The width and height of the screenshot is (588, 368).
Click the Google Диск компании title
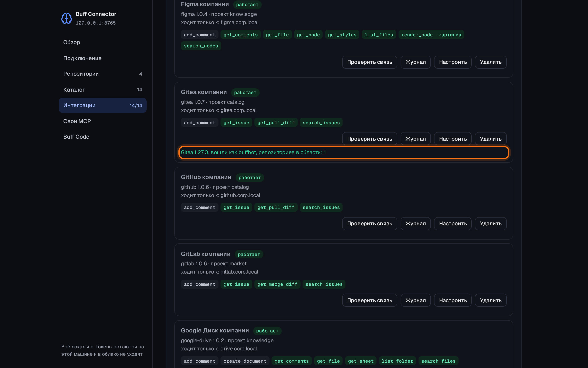tap(215, 331)
